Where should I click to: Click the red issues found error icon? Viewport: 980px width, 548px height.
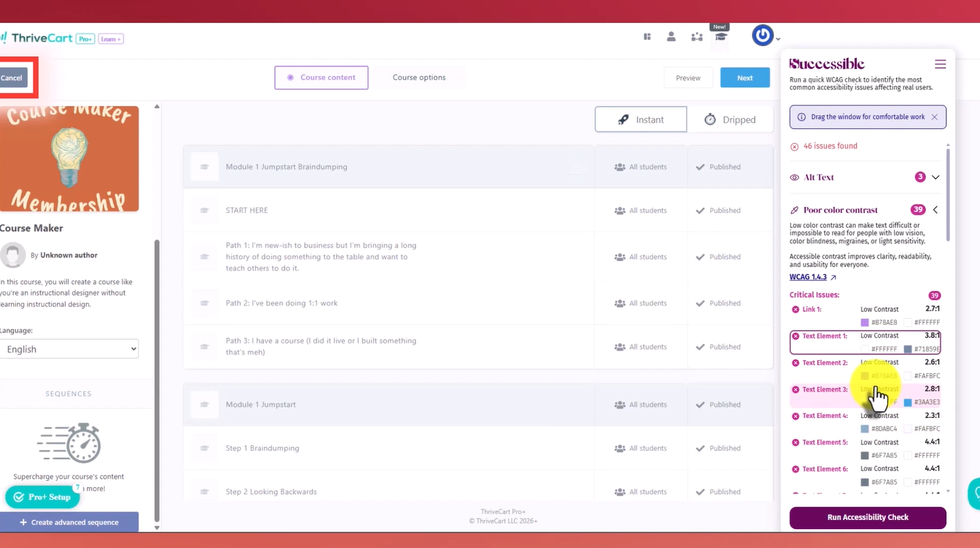click(x=794, y=146)
